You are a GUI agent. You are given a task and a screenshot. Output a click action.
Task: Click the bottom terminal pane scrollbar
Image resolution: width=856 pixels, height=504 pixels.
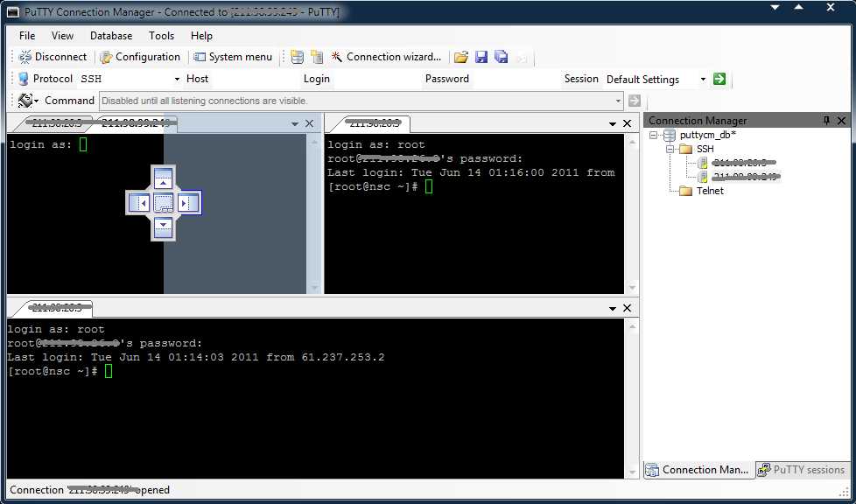(632, 399)
